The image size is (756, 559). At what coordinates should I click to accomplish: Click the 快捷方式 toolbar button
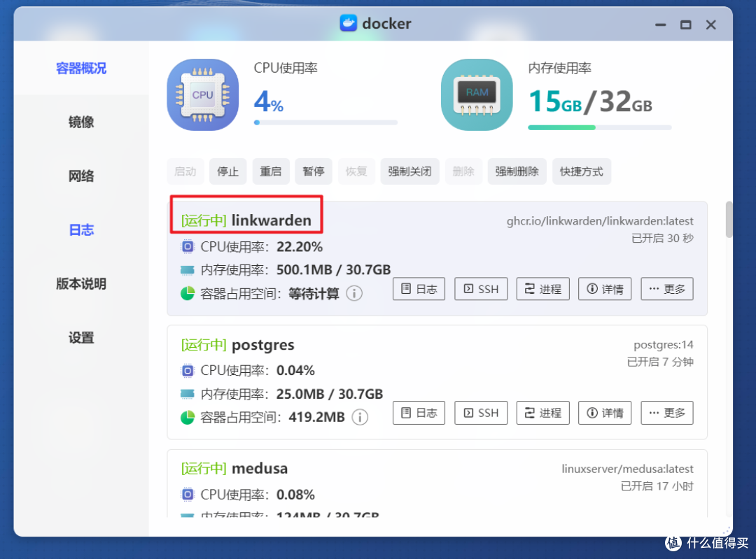click(582, 171)
